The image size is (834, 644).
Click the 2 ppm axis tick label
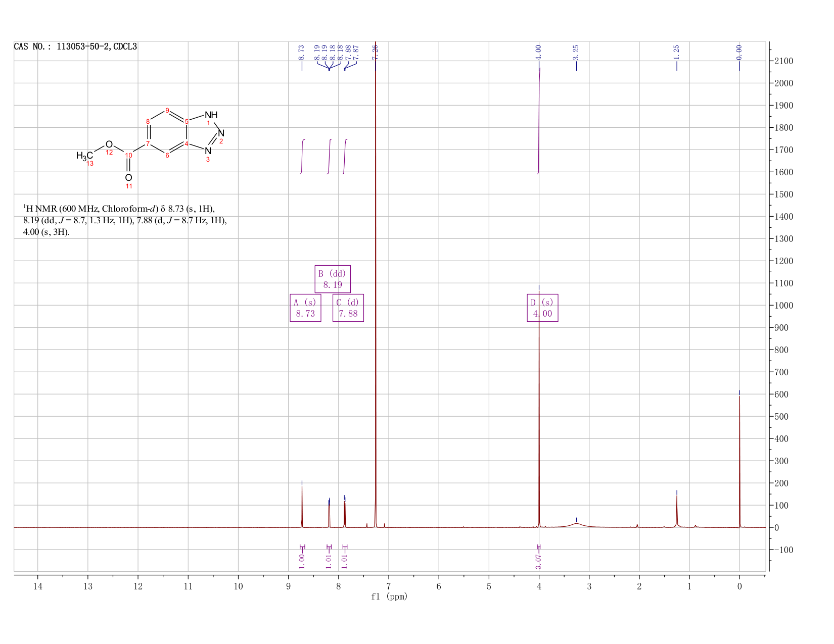639,586
